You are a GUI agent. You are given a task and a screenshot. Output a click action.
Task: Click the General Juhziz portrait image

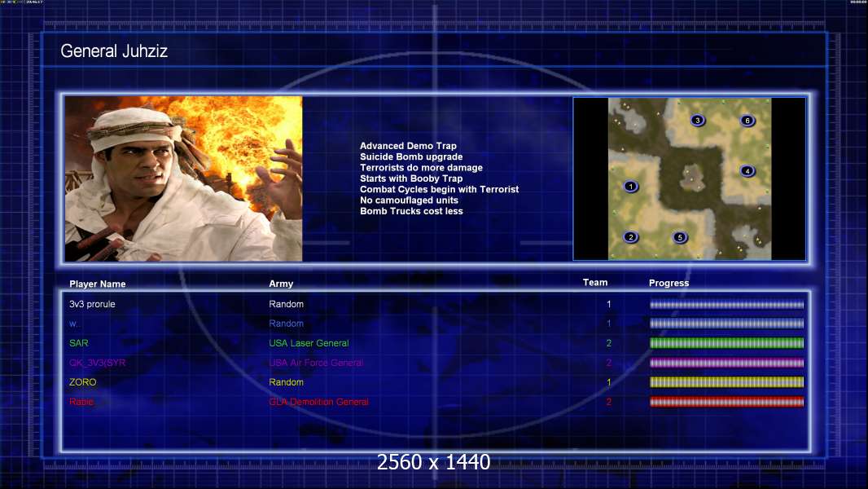click(183, 178)
